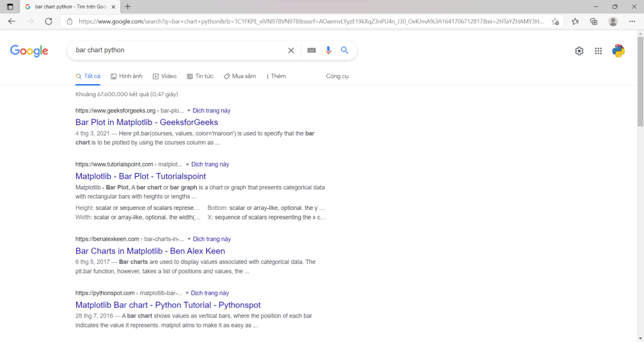Viewport: 644px width, 342px height.
Task: Go back with browser back arrow
Action: [x=11, y=21]
